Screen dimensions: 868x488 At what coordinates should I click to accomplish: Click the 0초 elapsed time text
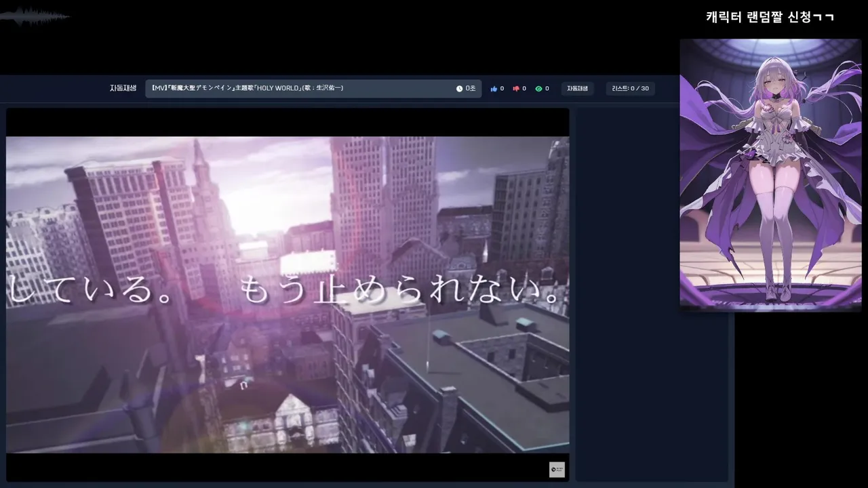point(471,89)
